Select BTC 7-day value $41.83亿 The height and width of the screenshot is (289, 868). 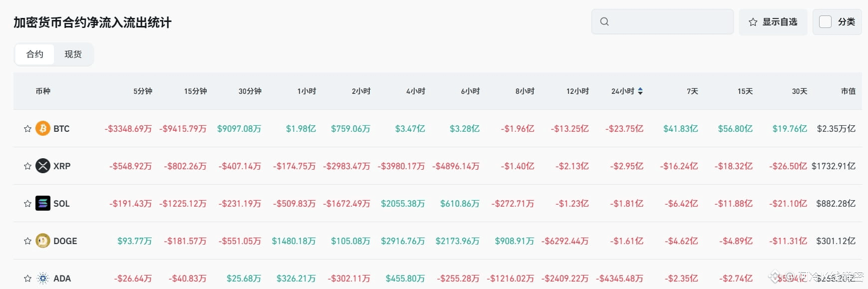[x=680, y=129]
